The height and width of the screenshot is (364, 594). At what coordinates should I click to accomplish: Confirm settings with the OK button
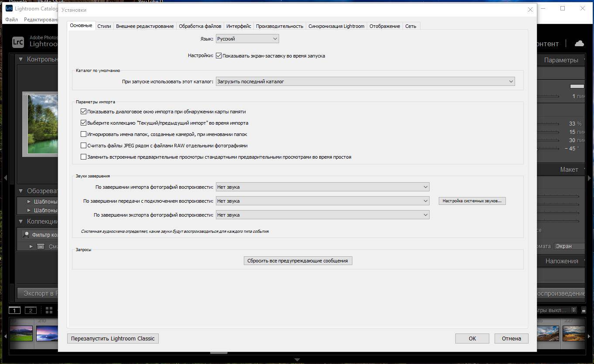click(472, 338)
